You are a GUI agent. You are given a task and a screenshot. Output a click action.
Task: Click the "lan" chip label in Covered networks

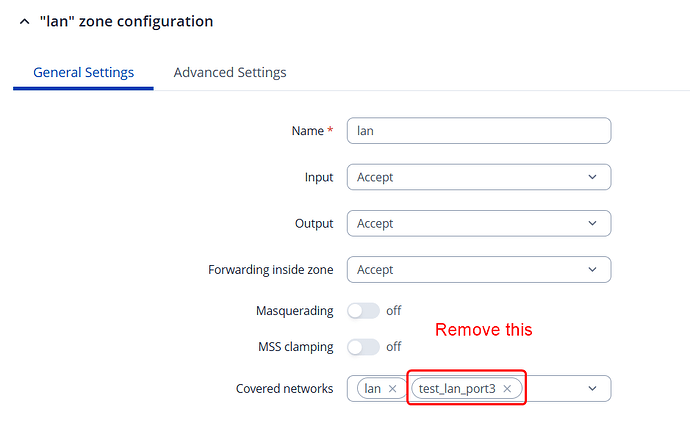(372, 388)
